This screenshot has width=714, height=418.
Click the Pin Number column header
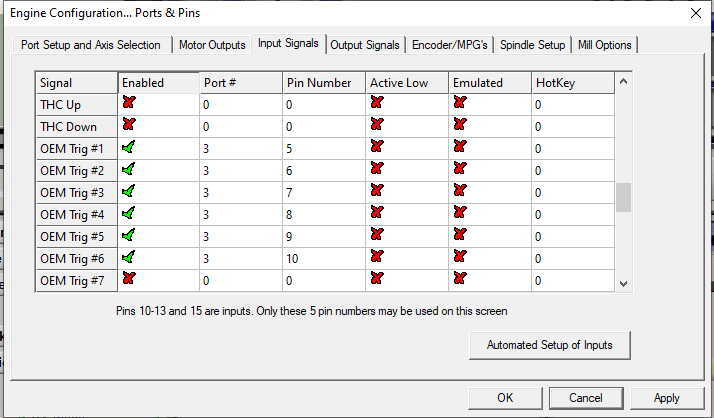click(x=324, y=83)
